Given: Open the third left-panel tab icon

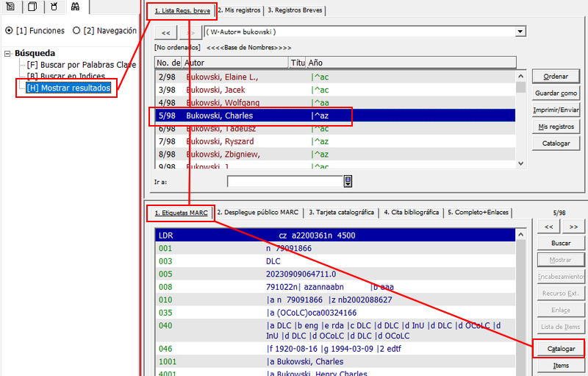Looking at the screenshot, I should [54, 7].
